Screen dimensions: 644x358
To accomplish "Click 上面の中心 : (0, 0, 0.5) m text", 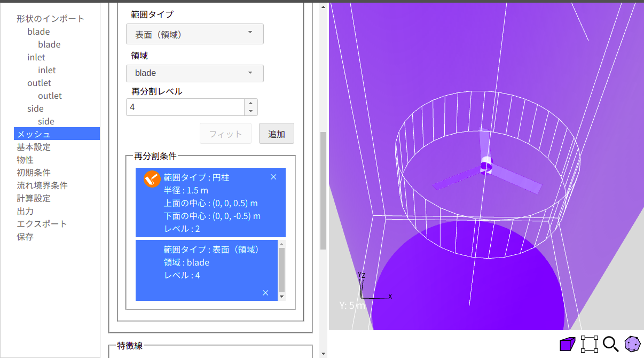I will (x=211, y=203).
